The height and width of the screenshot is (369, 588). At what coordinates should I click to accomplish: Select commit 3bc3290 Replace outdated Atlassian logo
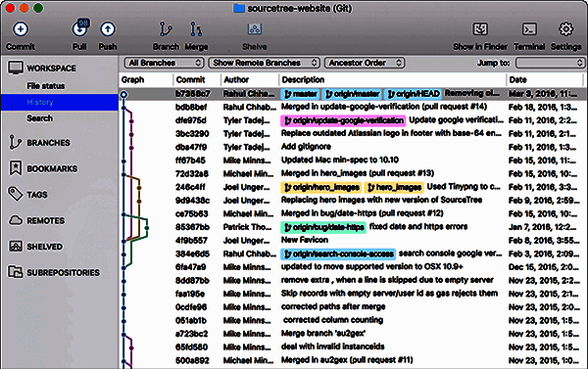click(x=353, y=134)
